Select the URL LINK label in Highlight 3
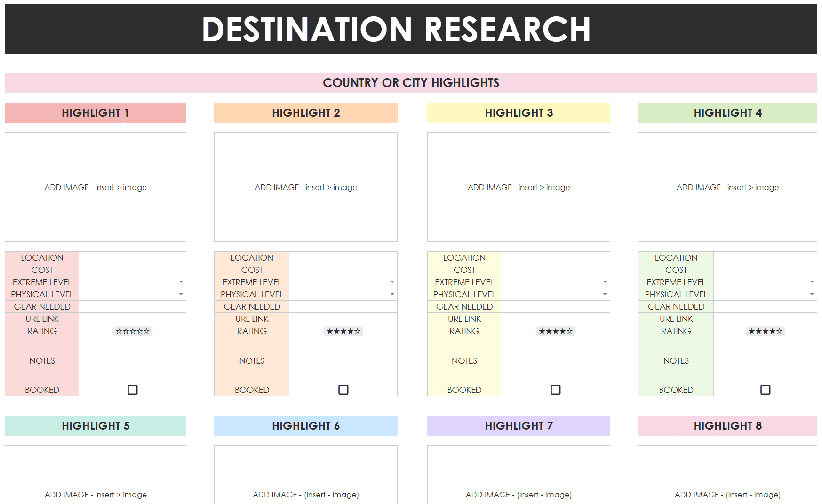The width and height of the screenshot is (822, 504). [464, 319]
